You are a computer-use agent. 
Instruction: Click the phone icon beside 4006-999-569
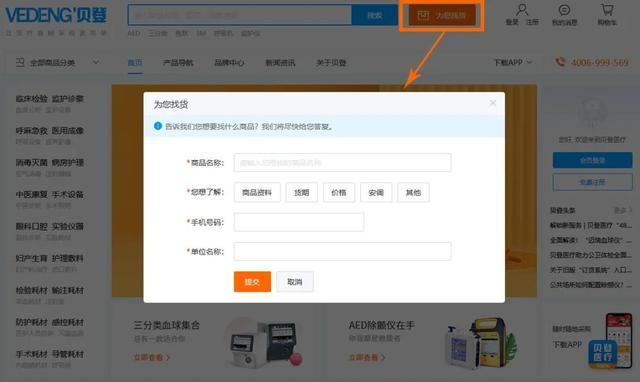coord(560,62)
